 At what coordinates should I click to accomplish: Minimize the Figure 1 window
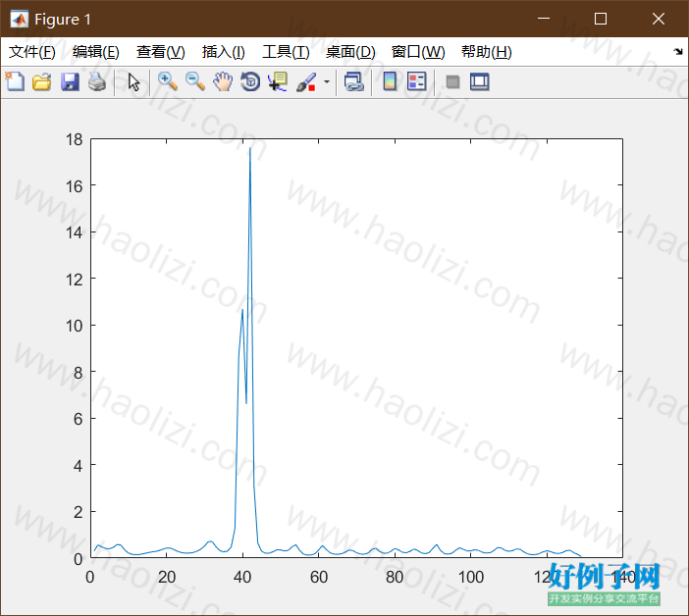click(x=544, y=19)
